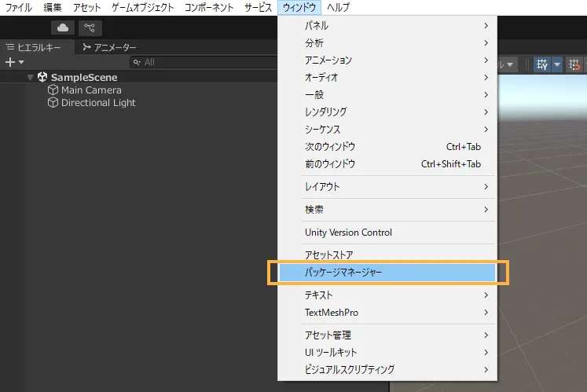Select the SampleScene row label

[x=84, y=78]
